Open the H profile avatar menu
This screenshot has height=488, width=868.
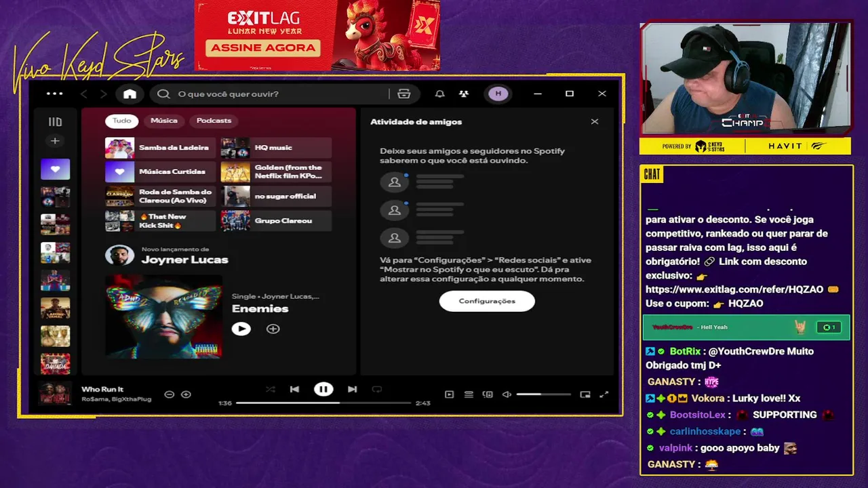point(498,94)
